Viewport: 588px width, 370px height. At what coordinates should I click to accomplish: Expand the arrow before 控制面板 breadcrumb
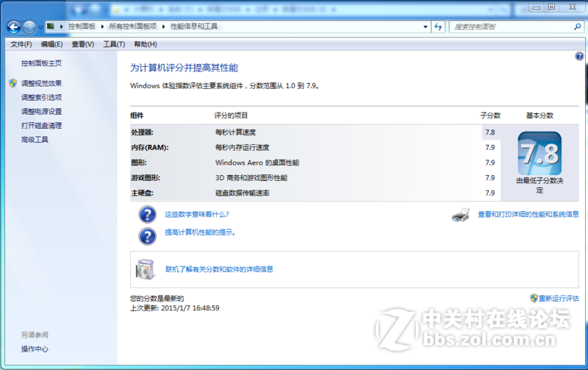click(x=62, y=26)
